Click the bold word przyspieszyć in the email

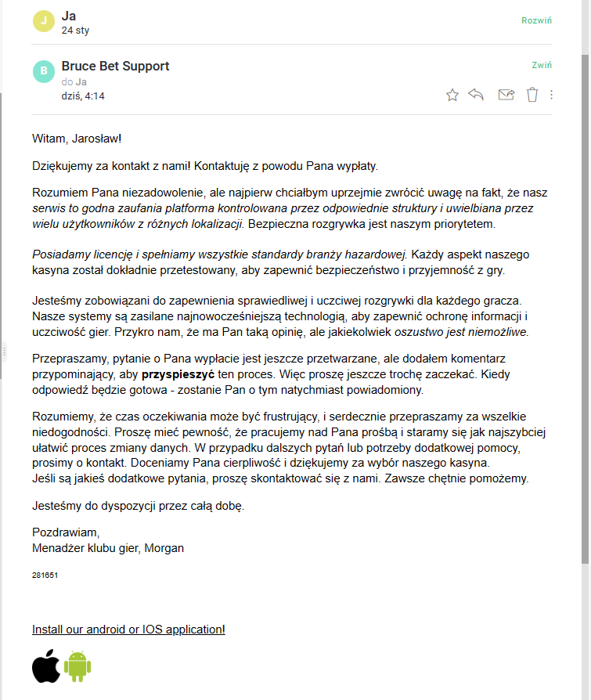click(184, 375)
